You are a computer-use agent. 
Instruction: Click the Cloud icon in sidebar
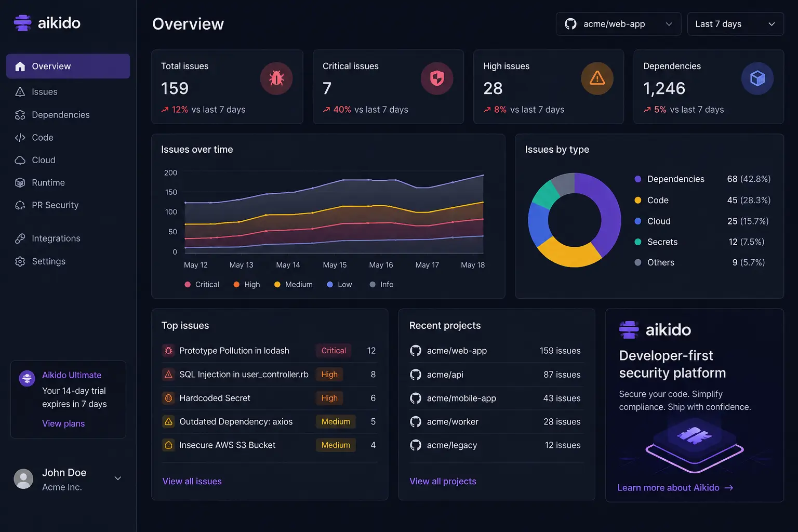click(x=20, y=160)
